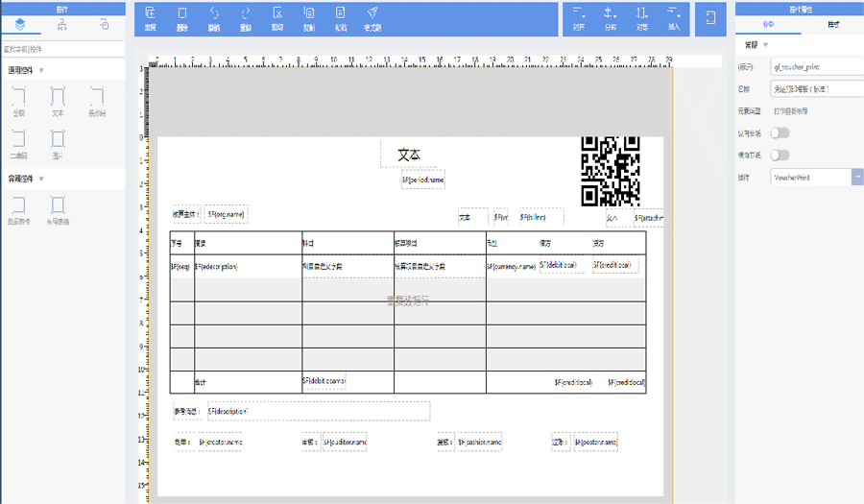Click the page preview icon right of Insert
864x504 pixels.
pyautogui.click(x=710, y=19)
